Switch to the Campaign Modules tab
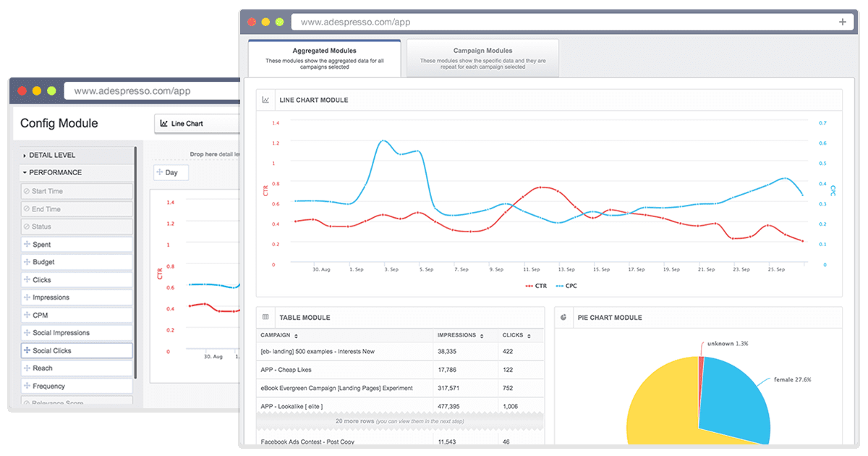Screen dimensions: 868x456 click(482, 58)
